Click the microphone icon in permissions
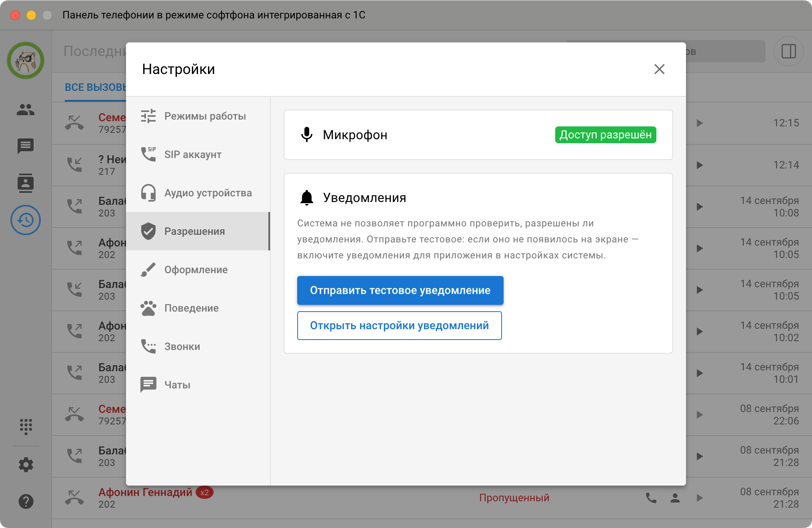Viewport: 812px width, 528px height. pos(307,135)
